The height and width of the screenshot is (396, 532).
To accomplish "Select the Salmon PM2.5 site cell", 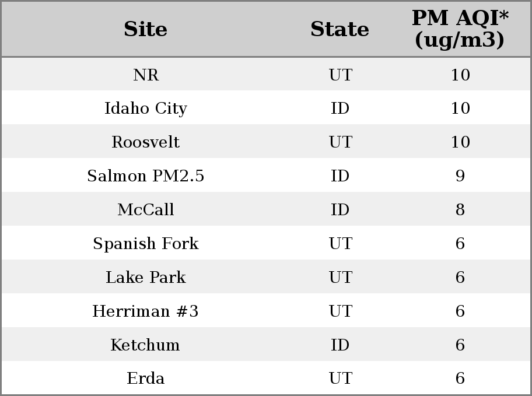I will pyautogui.click(x=146, y=176).
